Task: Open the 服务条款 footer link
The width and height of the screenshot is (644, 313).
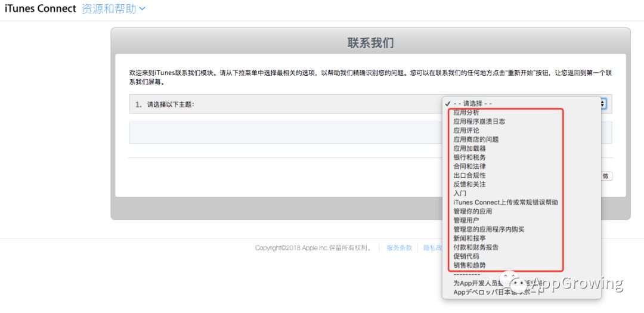Action: 399,247
